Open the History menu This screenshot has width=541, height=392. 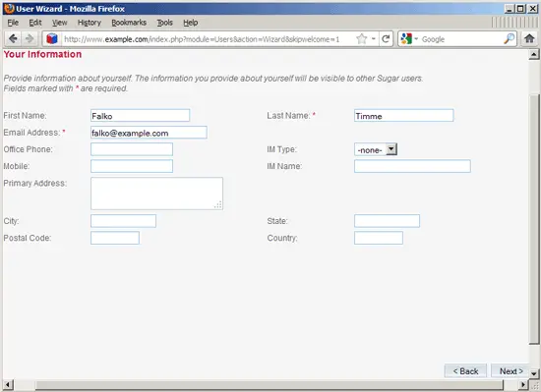(90, 23)
